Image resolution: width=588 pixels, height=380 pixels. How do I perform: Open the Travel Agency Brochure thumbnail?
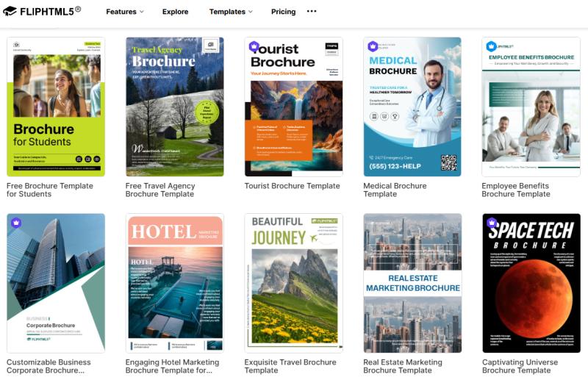(175, 107)
